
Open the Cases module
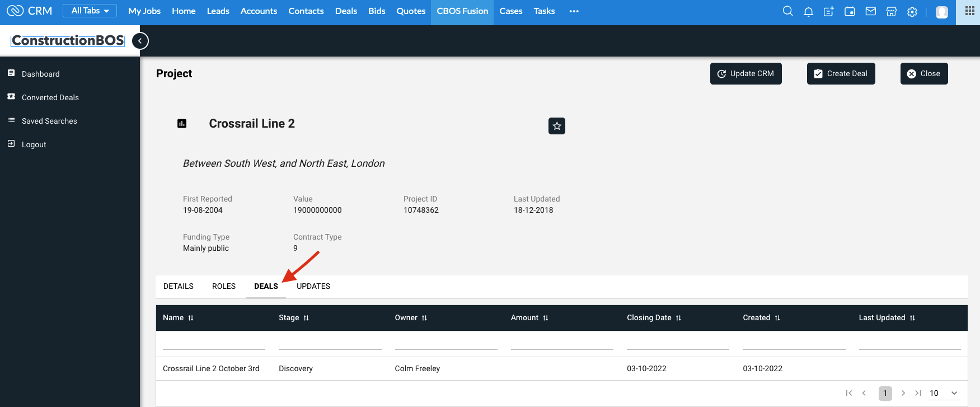click(510, 11)
